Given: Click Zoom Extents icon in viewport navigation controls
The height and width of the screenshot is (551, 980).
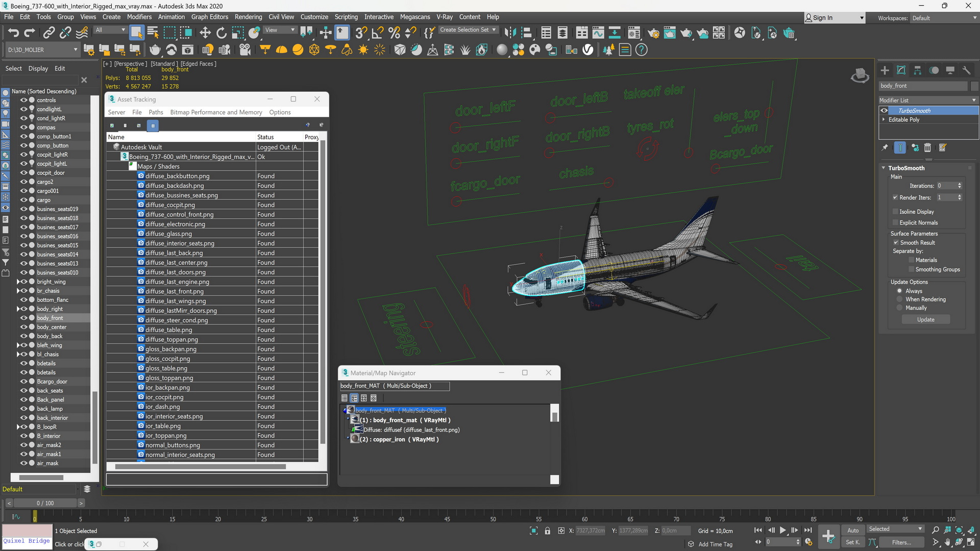Looking at the screenshot, I should tap(959, 530).
